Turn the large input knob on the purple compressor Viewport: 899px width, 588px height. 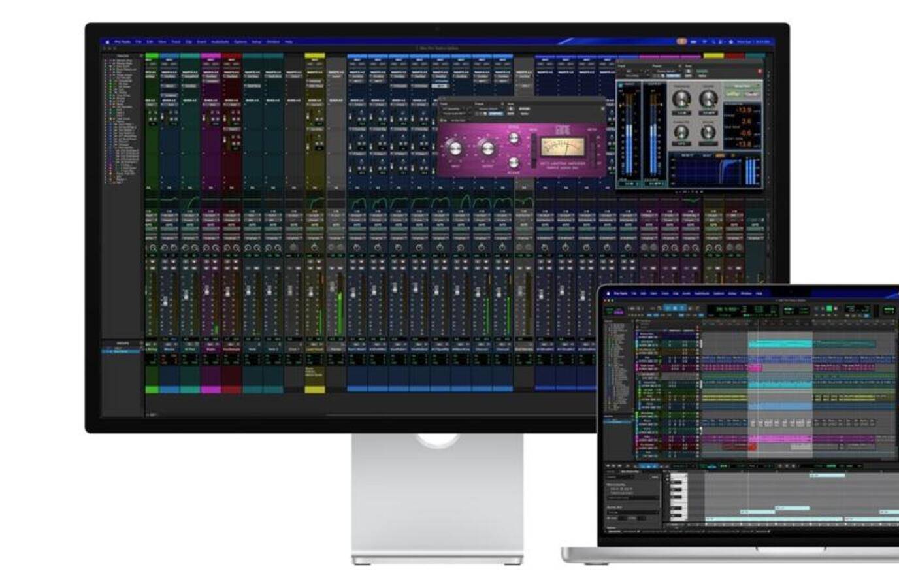click(455, 148)
